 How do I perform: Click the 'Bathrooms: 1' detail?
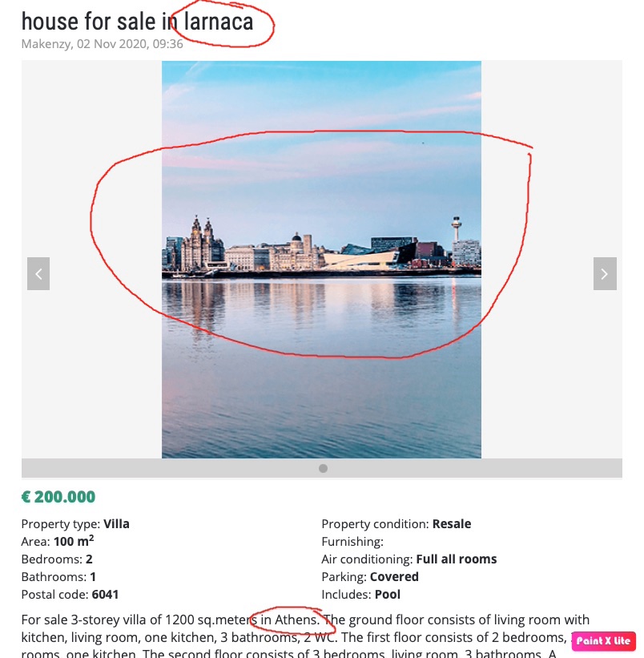[59, 577]
